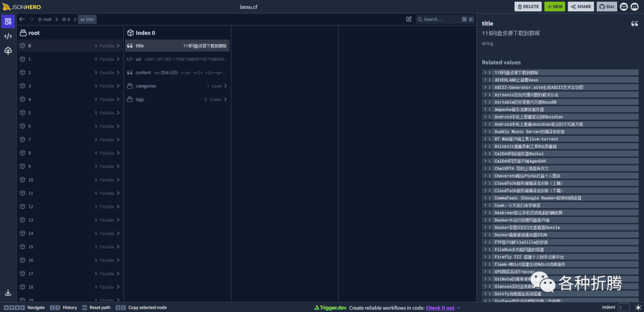
Task: Select the content field row
Action: pyautogui.click(x=177, y=73)
